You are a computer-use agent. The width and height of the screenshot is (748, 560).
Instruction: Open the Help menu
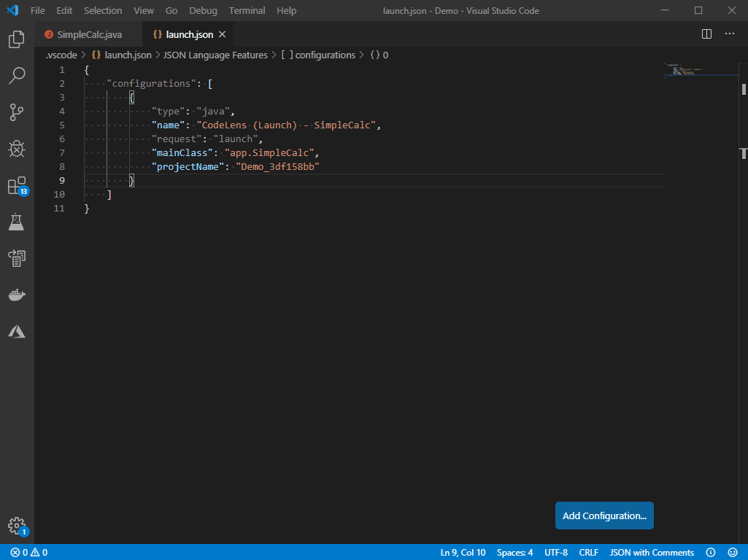(x=286, y=10)
